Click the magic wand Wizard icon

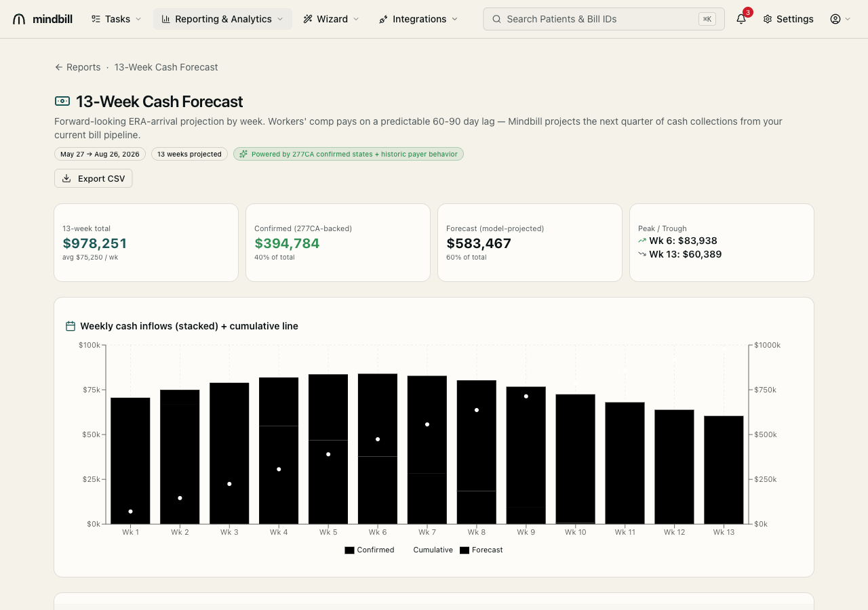pyautogui.click(x=308, y=19)
